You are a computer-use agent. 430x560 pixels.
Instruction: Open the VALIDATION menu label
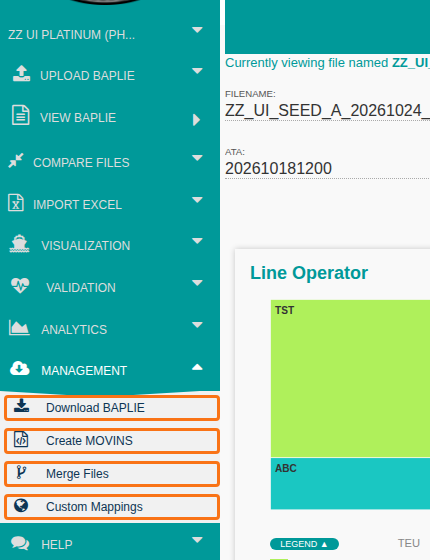click(81, 288)
